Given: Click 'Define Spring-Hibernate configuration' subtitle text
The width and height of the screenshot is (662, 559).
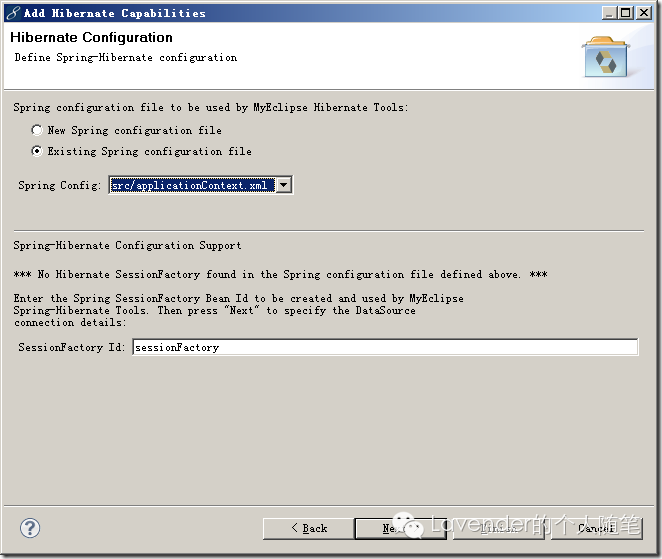Looking at the screenshot, I should click(126, 58).
